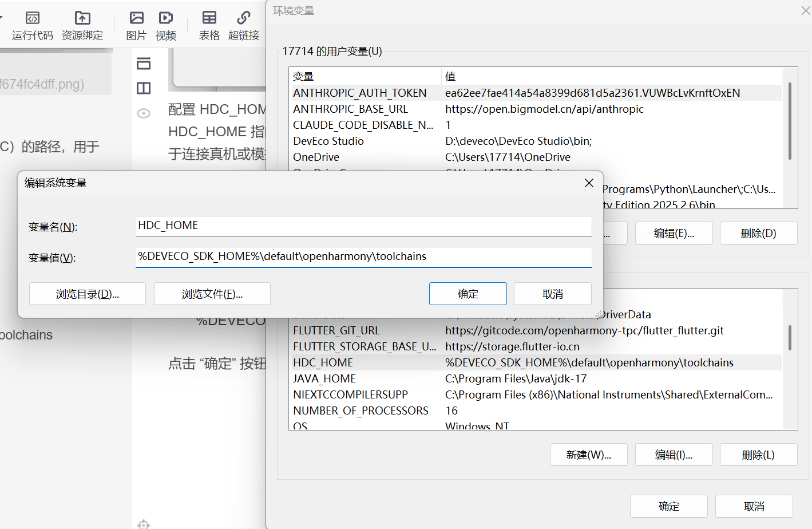The height and width of the screenshot is (529, 812).
Task: Insert a video with the 视频 icon
Action: pos(166,26)
